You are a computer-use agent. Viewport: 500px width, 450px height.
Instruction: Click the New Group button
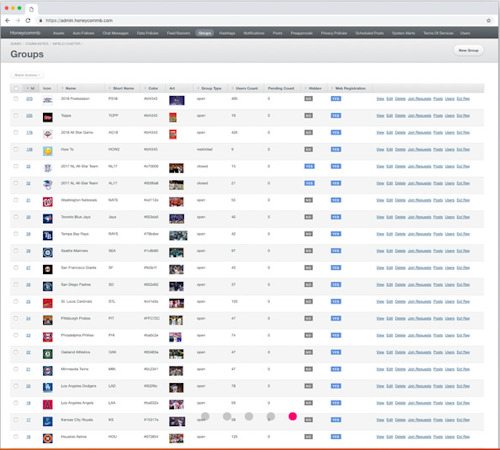[x=468, y=50]
